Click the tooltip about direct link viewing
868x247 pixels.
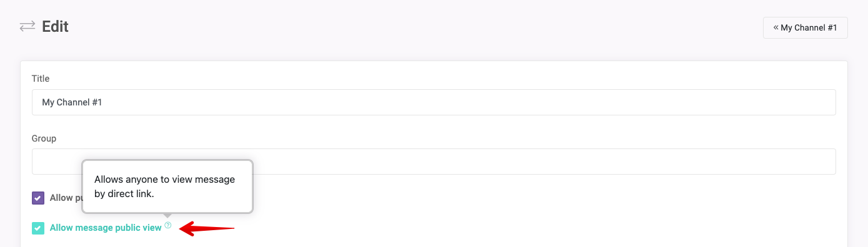(x=167, y=186)
